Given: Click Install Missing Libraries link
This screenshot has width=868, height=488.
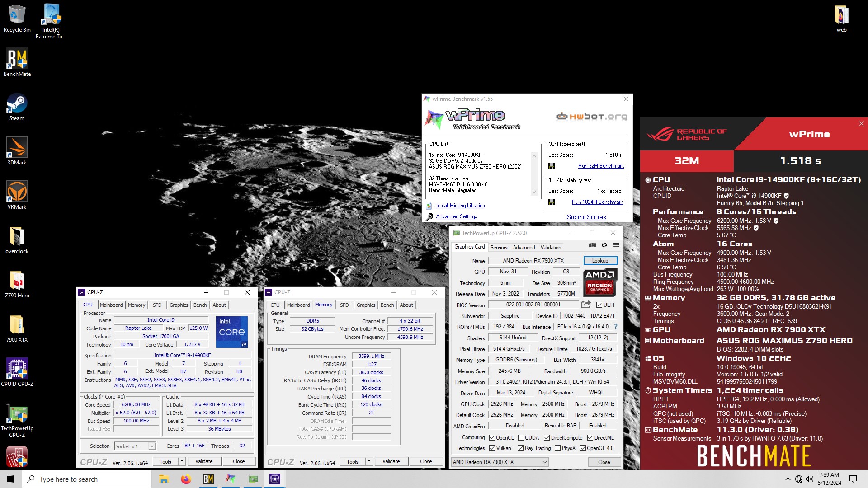Looking at the screenshot, I should point(460,206).
